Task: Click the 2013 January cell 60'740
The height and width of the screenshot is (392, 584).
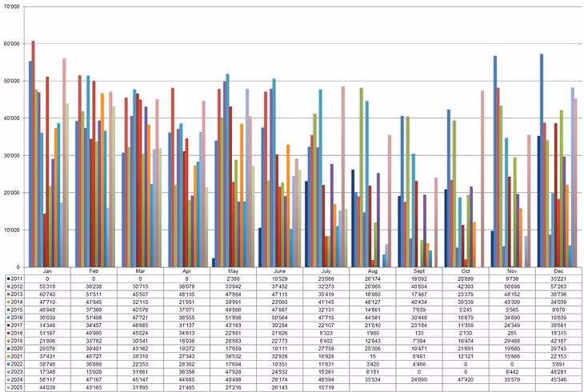Action: point(47,294)
